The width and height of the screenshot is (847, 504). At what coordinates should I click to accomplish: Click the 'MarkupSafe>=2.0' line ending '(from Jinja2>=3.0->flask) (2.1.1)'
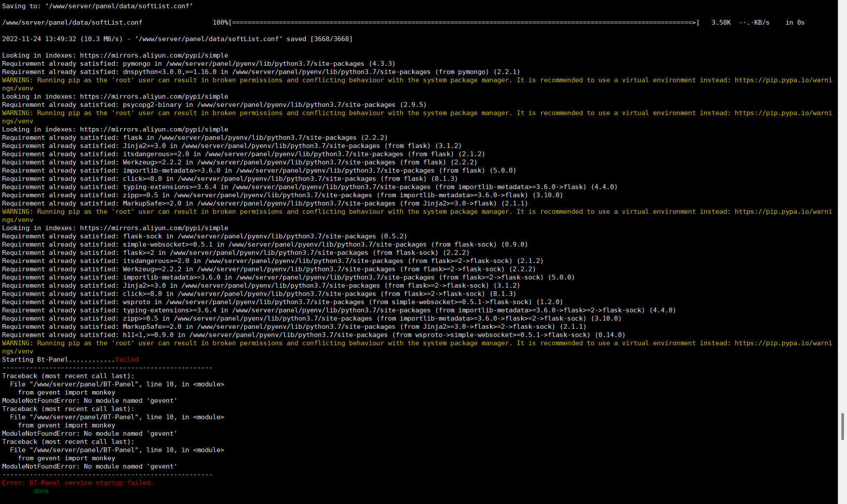[265, 203]
